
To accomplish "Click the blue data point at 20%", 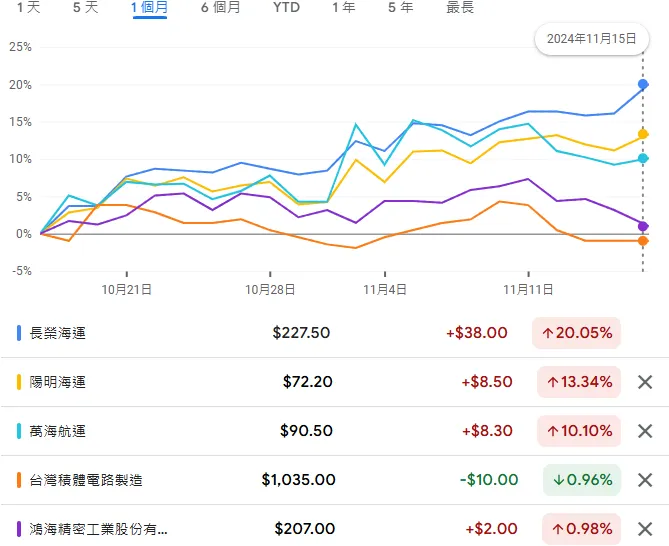I will click(x=643, y=84).
